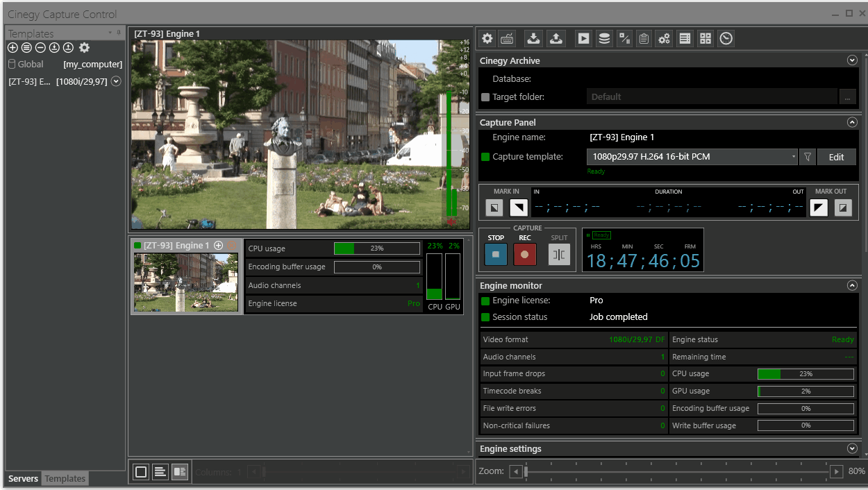Expand the Engine settings section
The height and width of the screenshot is (490, 868).
coord(852,449)
